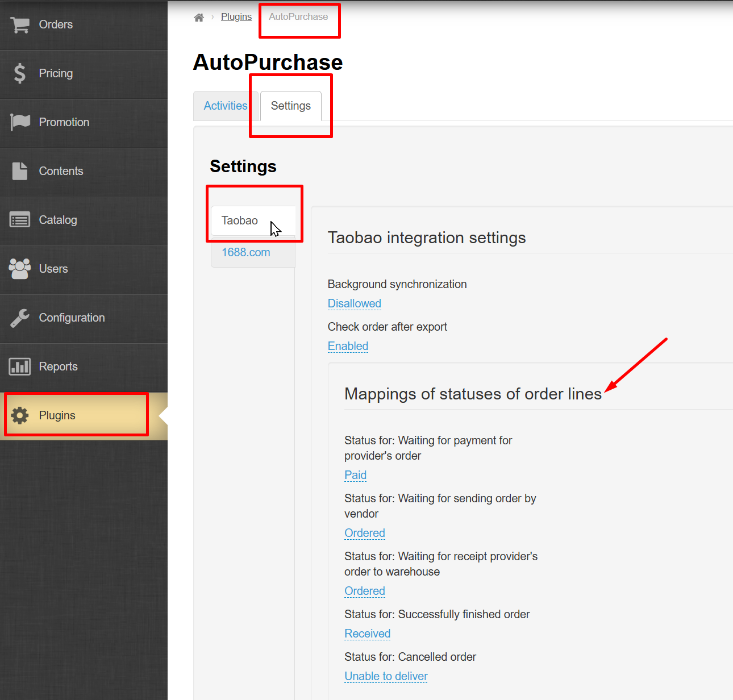Click the Promotion flag icon
This screenshot has height=700, width=733.
point(20,122)
